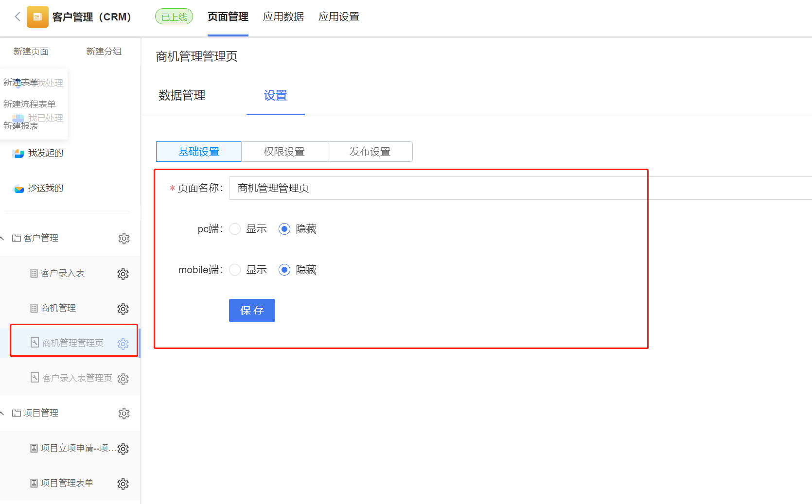Open 我发起的 in the sidebar

click(x=46, y=153)
